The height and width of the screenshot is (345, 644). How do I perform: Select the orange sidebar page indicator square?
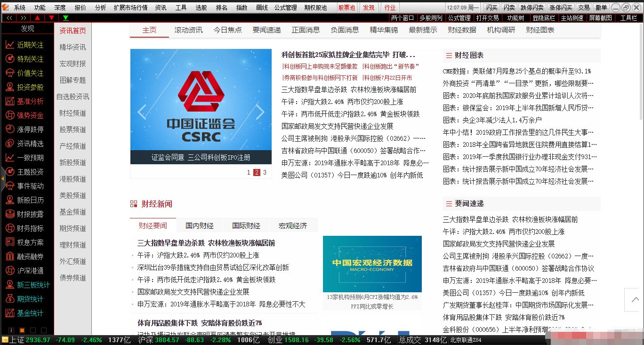click(x=22, y=330)
